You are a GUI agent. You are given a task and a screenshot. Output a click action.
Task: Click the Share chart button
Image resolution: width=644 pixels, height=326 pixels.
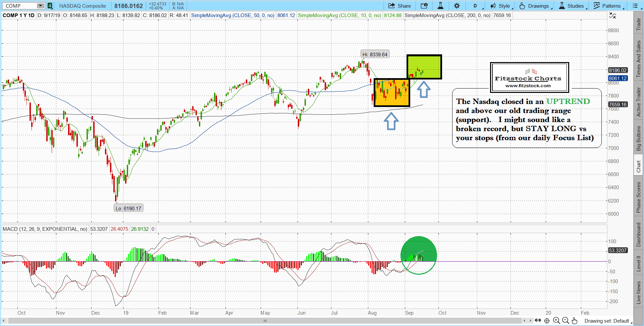tap(399, 6)
